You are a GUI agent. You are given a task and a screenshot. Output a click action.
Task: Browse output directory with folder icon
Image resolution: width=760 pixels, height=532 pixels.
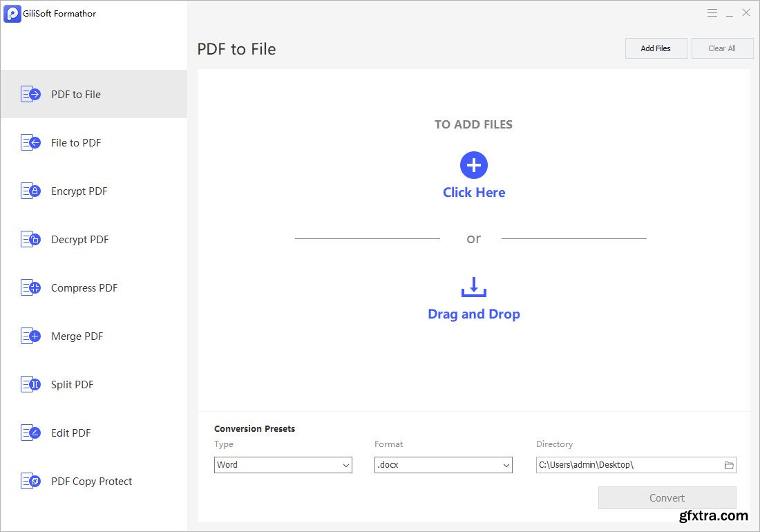click(728, 465)
